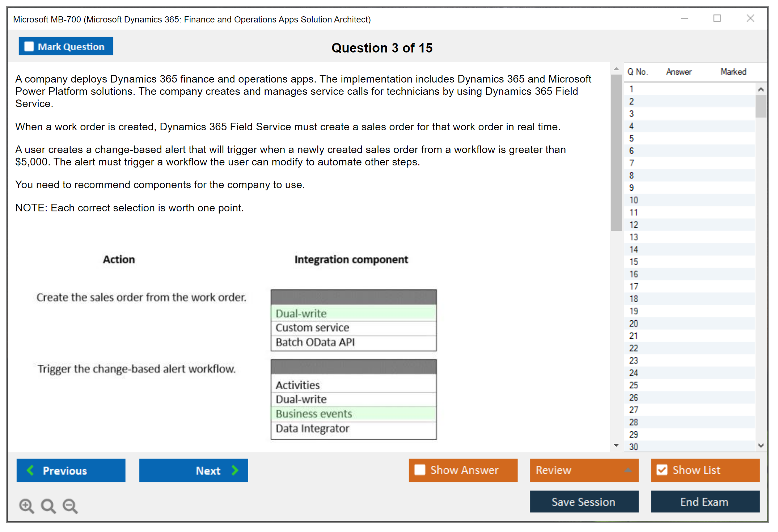Open the second integration component dropdown header

354,367
